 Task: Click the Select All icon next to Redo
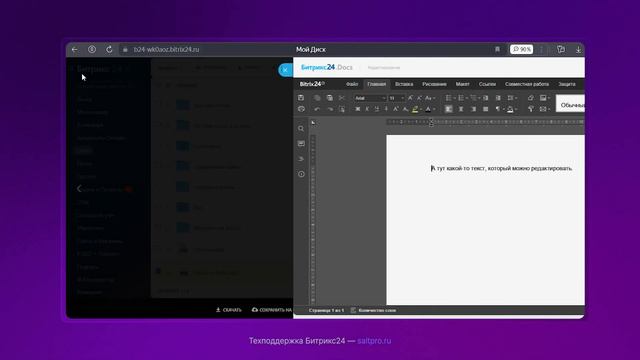point(342,109)
